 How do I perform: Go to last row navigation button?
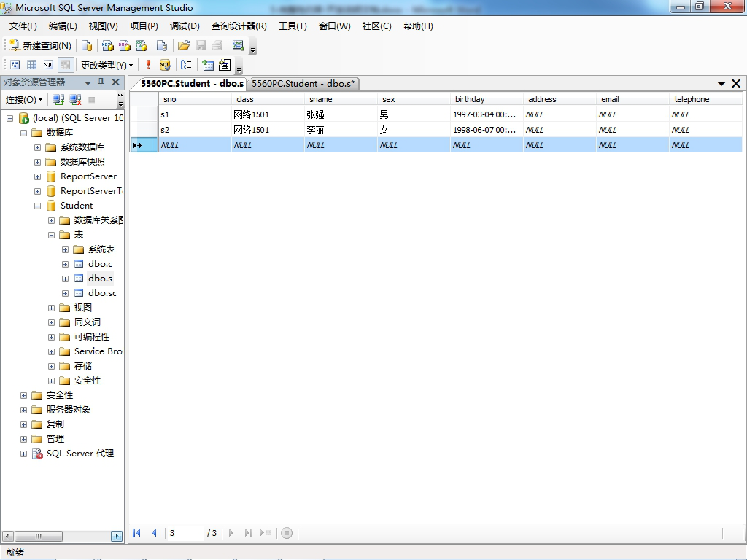pos(248,533)
